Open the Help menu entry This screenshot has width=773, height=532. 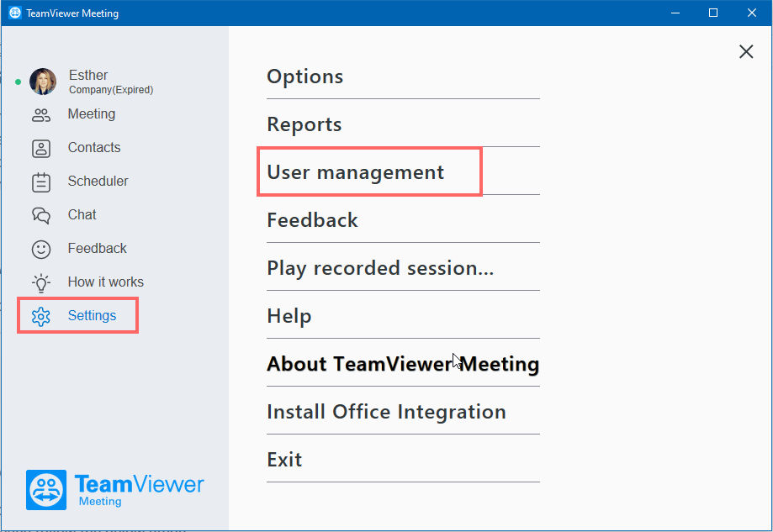(x=289, y=316)
